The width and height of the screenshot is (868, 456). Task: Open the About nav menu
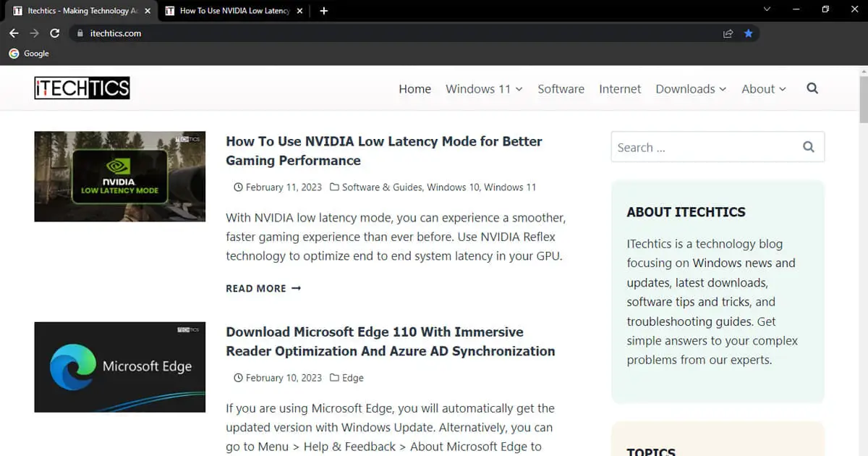(758, 88)
